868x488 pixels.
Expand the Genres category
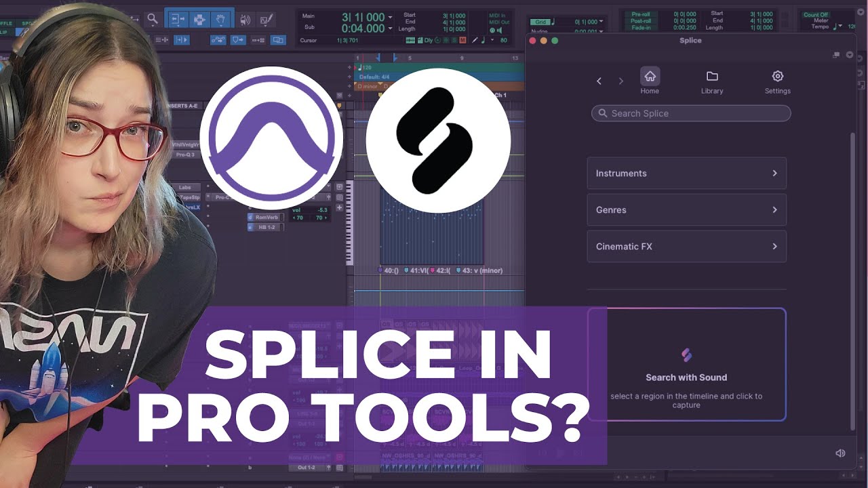(x=687, y=210)
